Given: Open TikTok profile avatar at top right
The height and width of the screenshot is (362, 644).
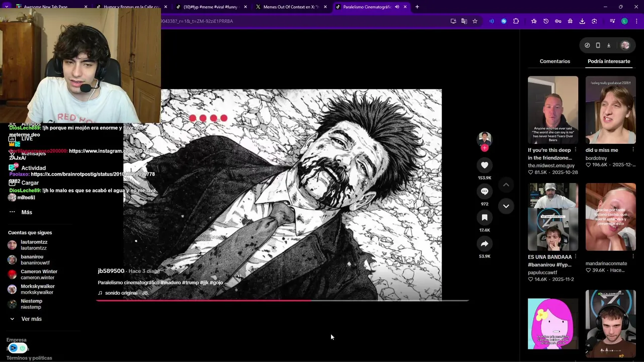Looking at the screenshot, I should (x=625, y=45).
